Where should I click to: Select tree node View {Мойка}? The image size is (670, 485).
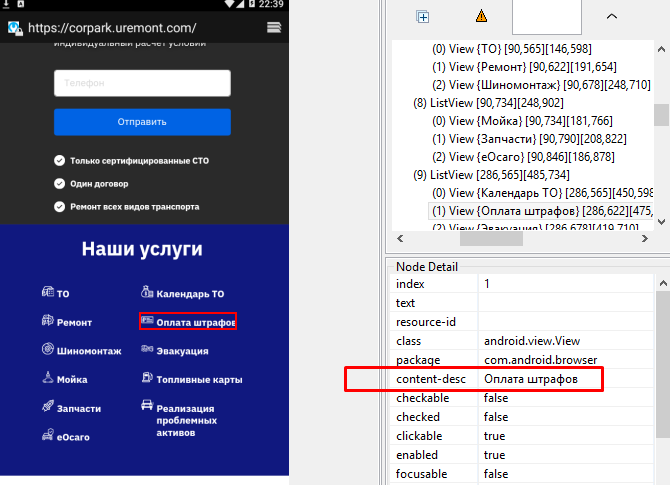pyautogui.click(x=522, y=121)
